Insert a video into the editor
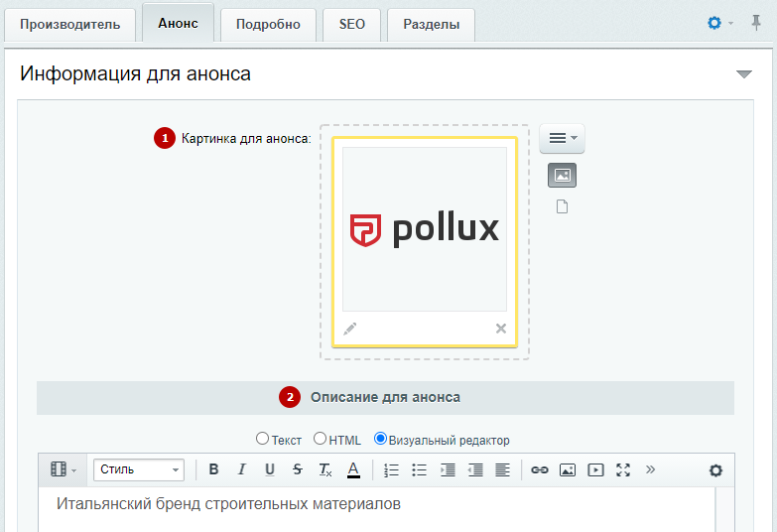Screen dimensions: 777x532 (x=595, y=469)
